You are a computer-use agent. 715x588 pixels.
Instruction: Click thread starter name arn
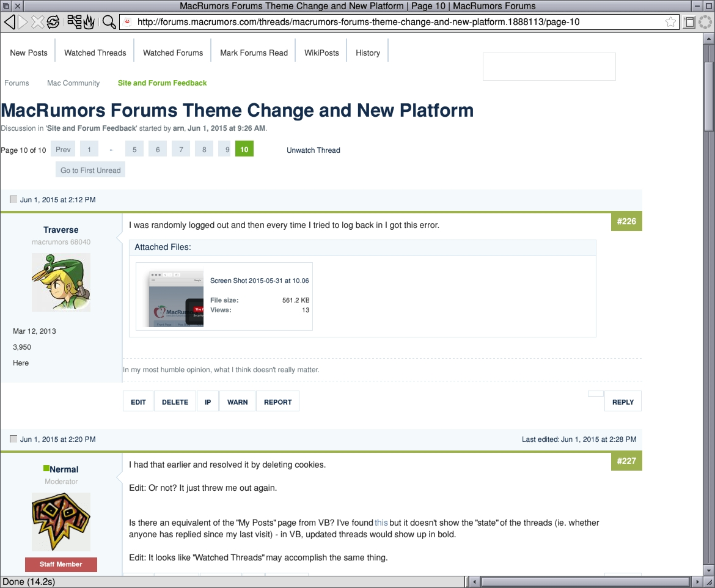coord(178,128)
